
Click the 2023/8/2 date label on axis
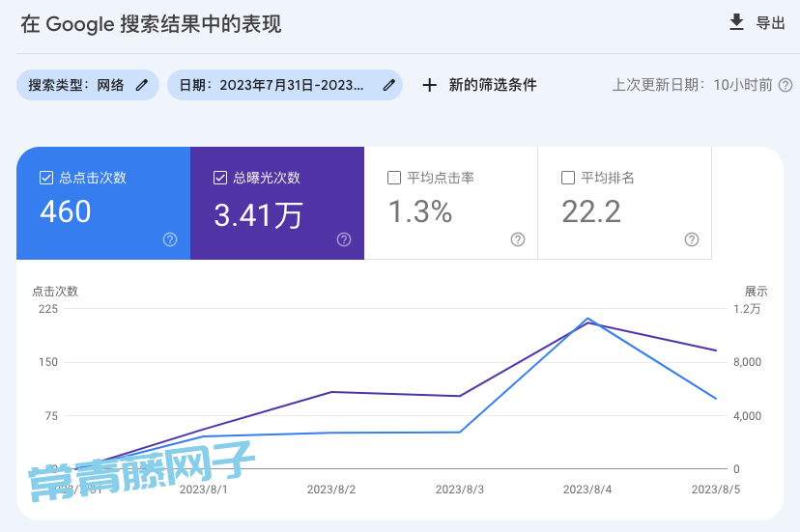pos(331,490)
